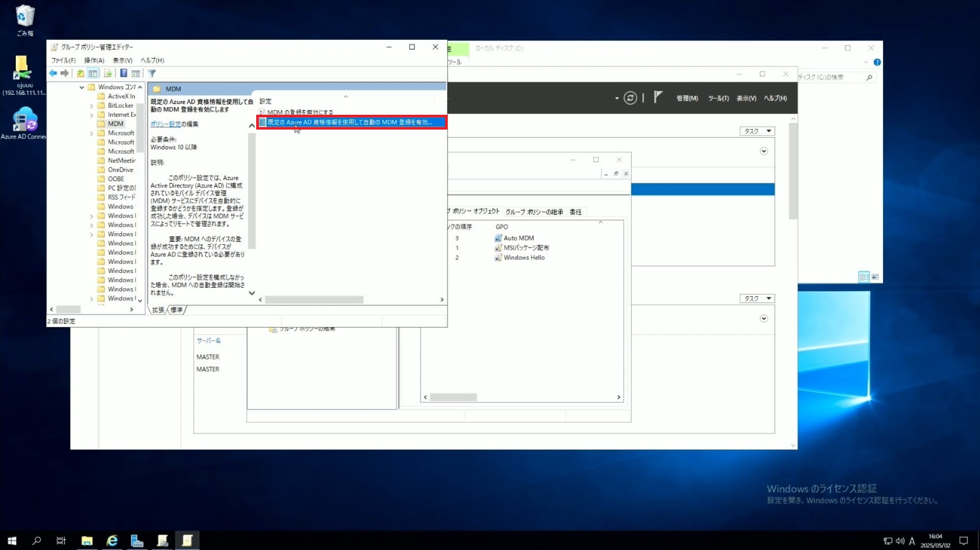
Task: Open the ヘルプ(H) menu in the policy editor
Action: click(152, 60)
